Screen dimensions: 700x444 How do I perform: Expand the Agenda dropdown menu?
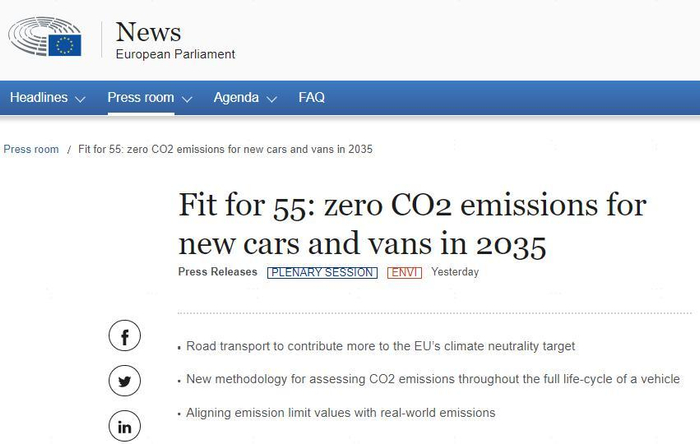pyautogui.click(x=244, y=98)
